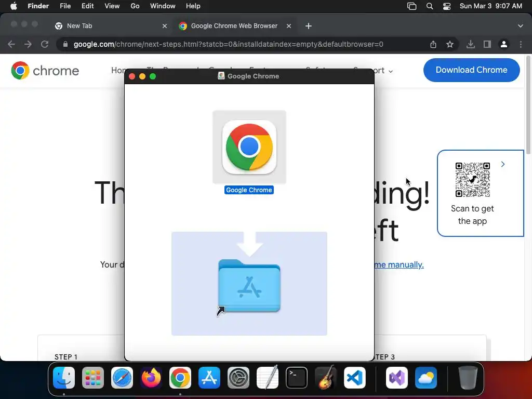Screen dimensions: 532x399
Task: Open a new browser tab
Action: 309,26
